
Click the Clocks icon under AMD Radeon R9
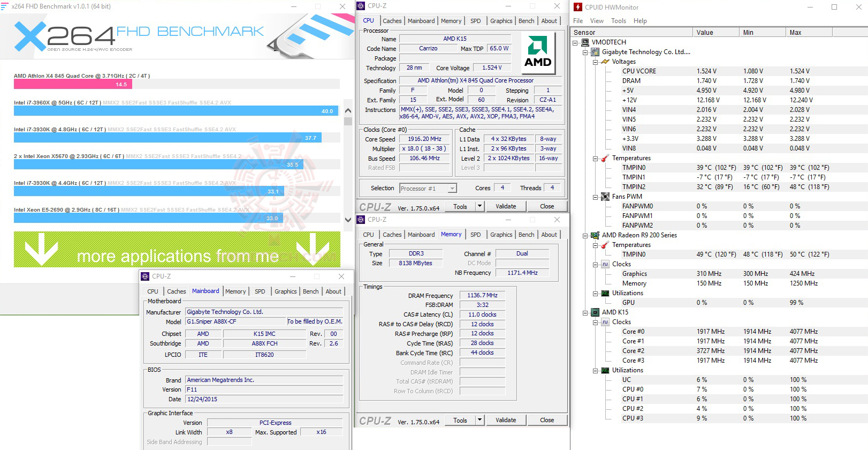click(605, 264)
